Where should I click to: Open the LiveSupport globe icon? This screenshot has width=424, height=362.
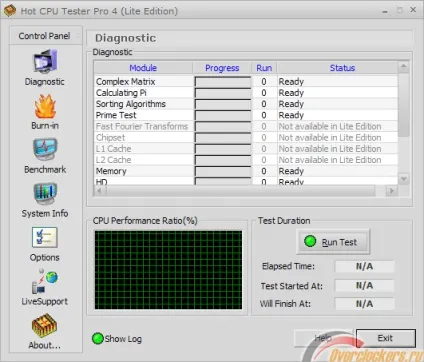[x=45, y=281]
